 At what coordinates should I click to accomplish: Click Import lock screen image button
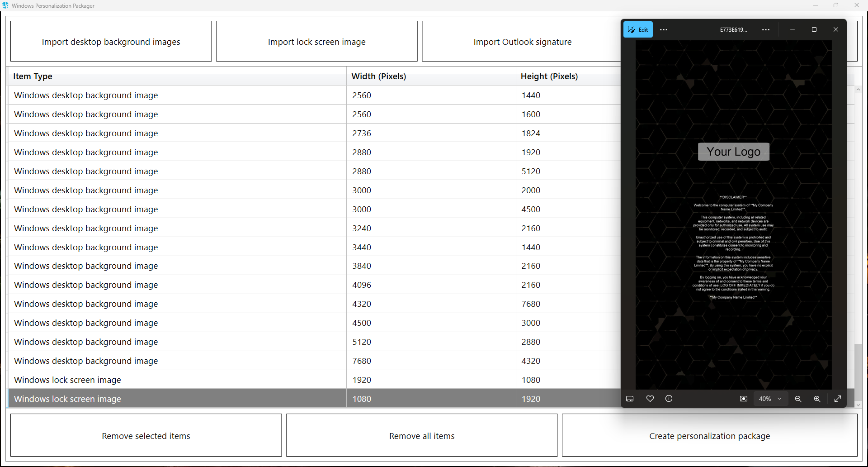[x=316, y=42]
